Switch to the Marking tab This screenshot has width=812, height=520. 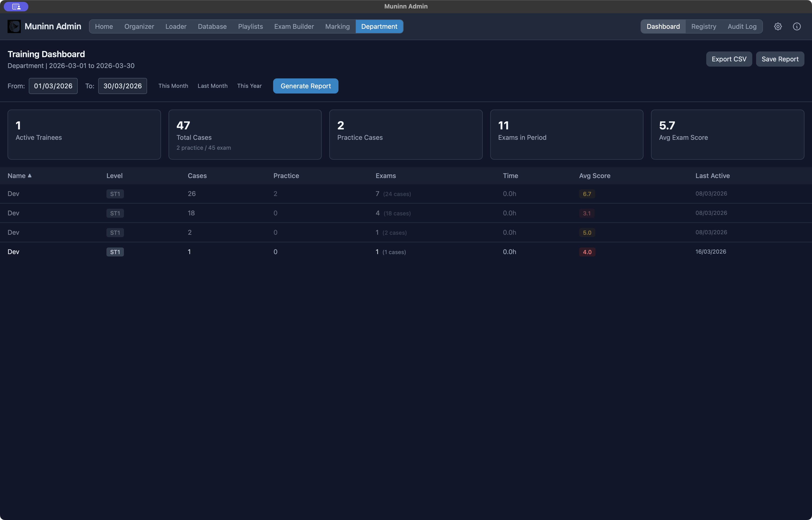338,26
